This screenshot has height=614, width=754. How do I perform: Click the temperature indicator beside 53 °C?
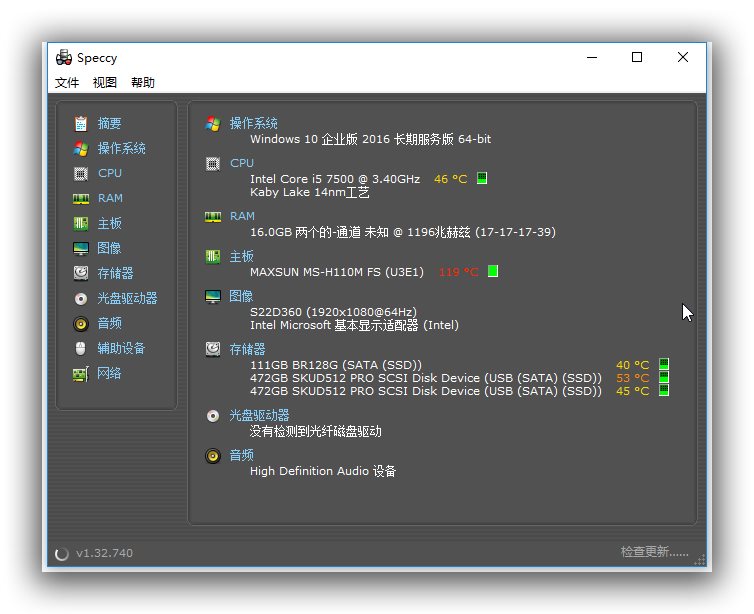664,377
